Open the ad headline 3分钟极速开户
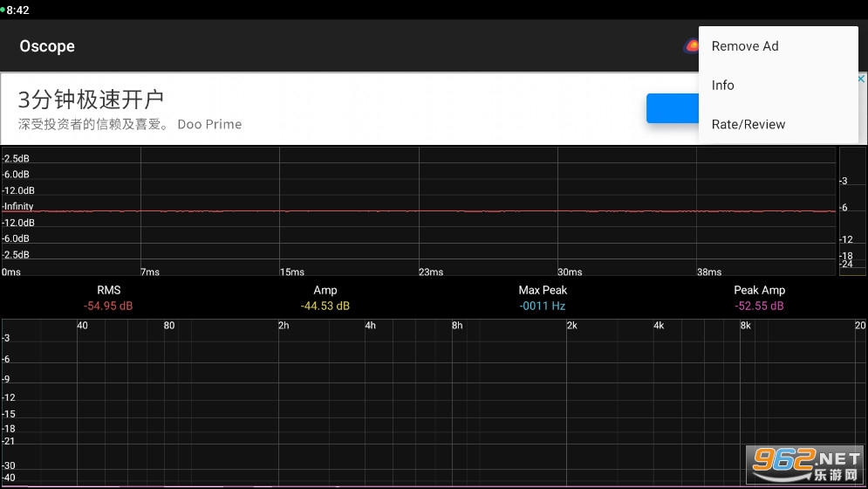Viewport: 868px width, 489px height. pos(91,100)
